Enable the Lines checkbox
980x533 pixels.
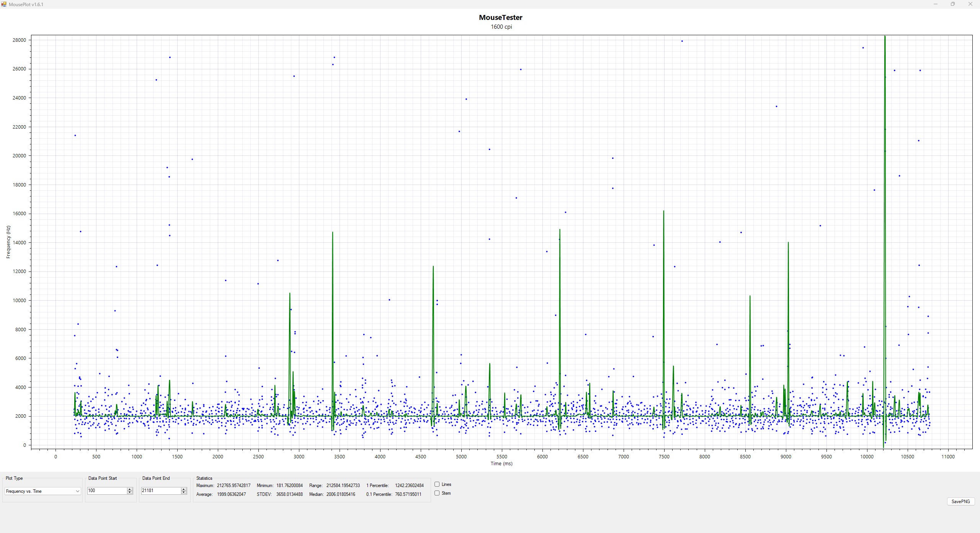pyautogui.click(x=437, y=484)
